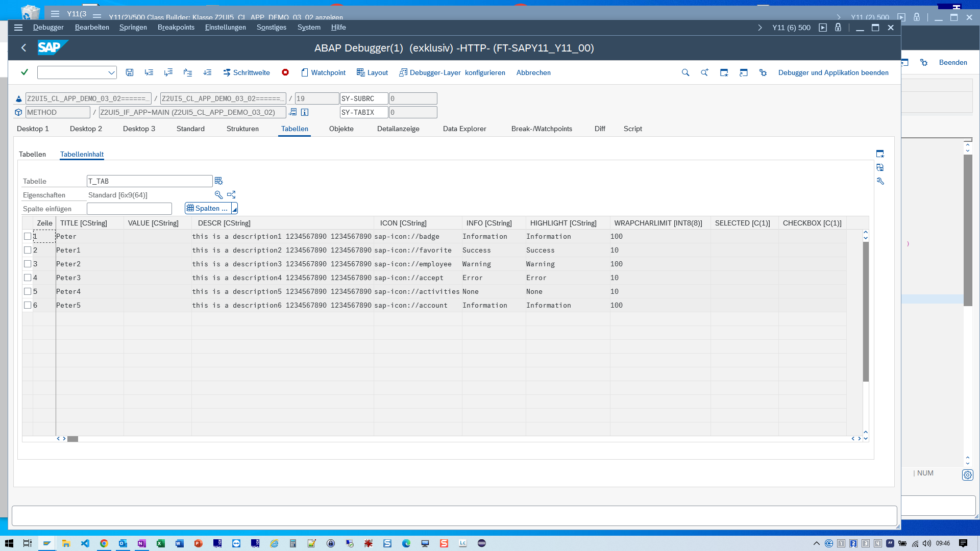Open Excel from the taskbar
The height and width of the screenshot is (551, 980).
click(160, 543)
